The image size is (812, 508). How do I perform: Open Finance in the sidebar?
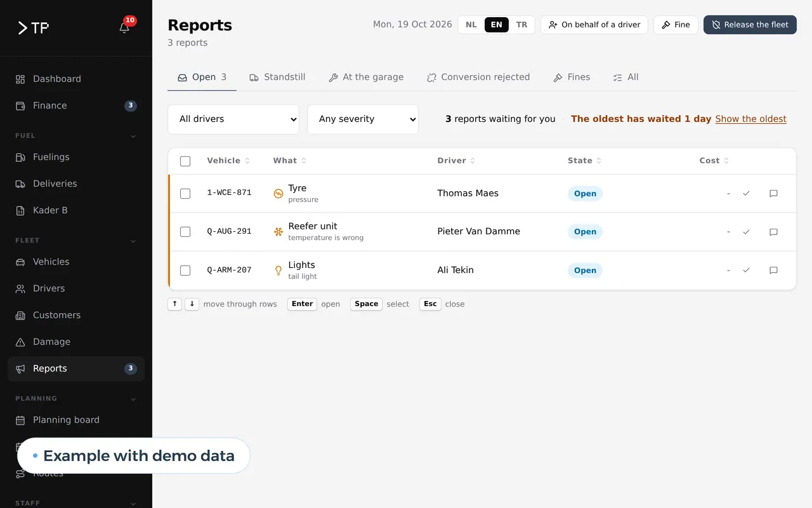76,105
